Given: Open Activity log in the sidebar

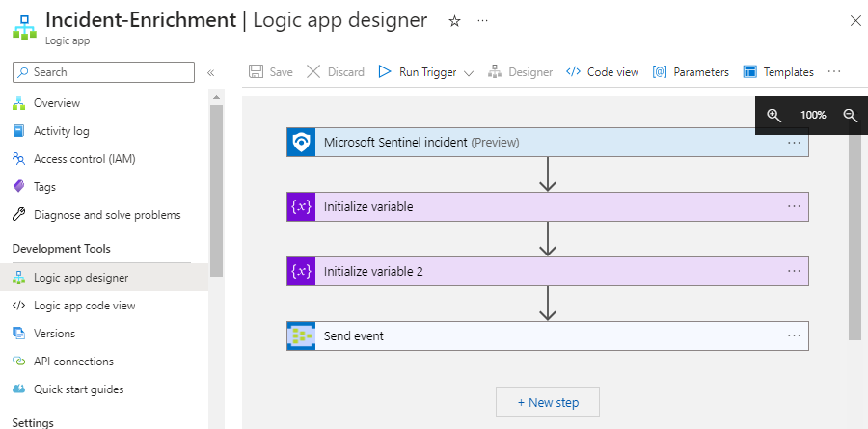Looking at the screenshot, I should pos(62,131).
